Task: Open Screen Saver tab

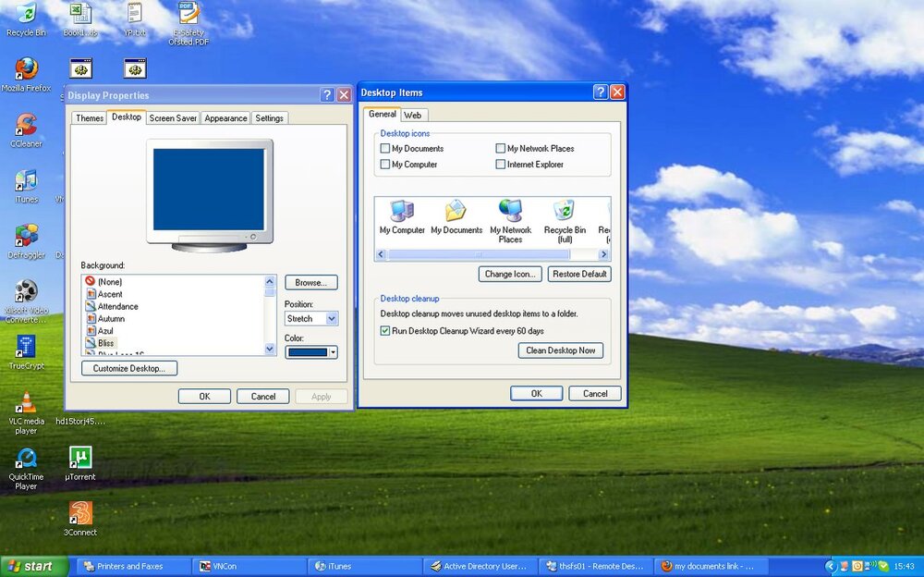Action: click(x=173, y=118)
